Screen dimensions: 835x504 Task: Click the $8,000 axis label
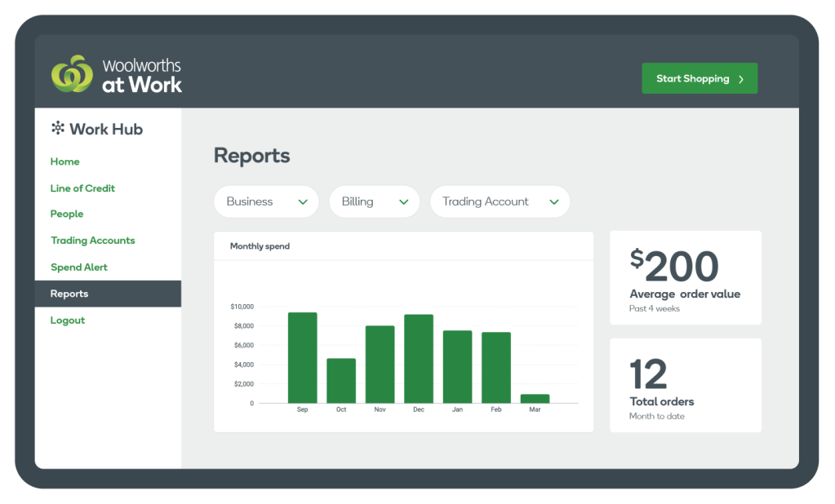244,325
